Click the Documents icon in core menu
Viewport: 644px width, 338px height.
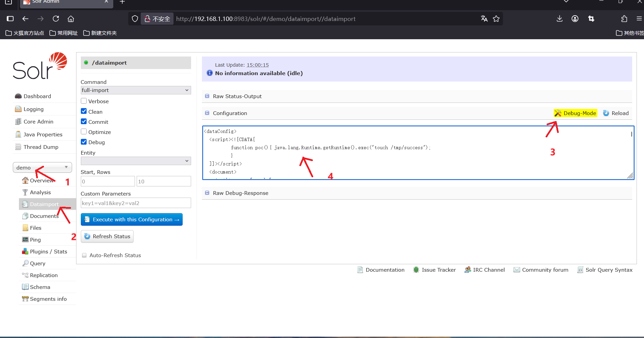[x=25, y=216]
